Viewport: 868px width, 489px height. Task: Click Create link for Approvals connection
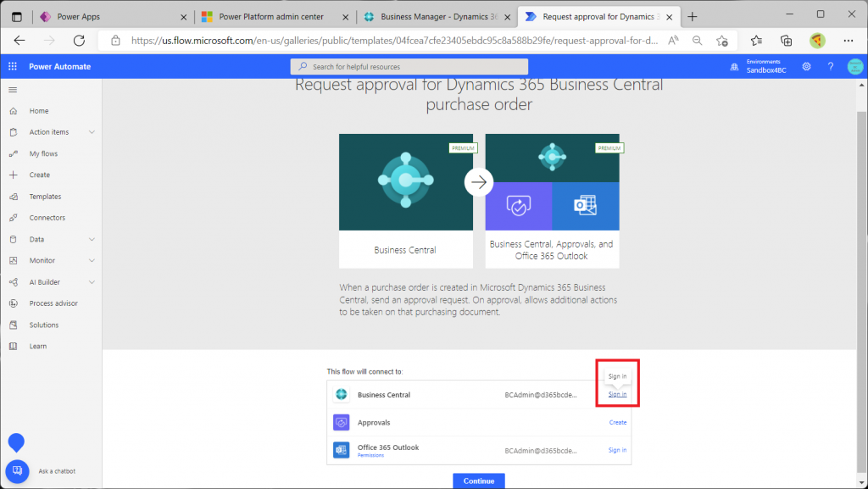(x=618, y=422)
